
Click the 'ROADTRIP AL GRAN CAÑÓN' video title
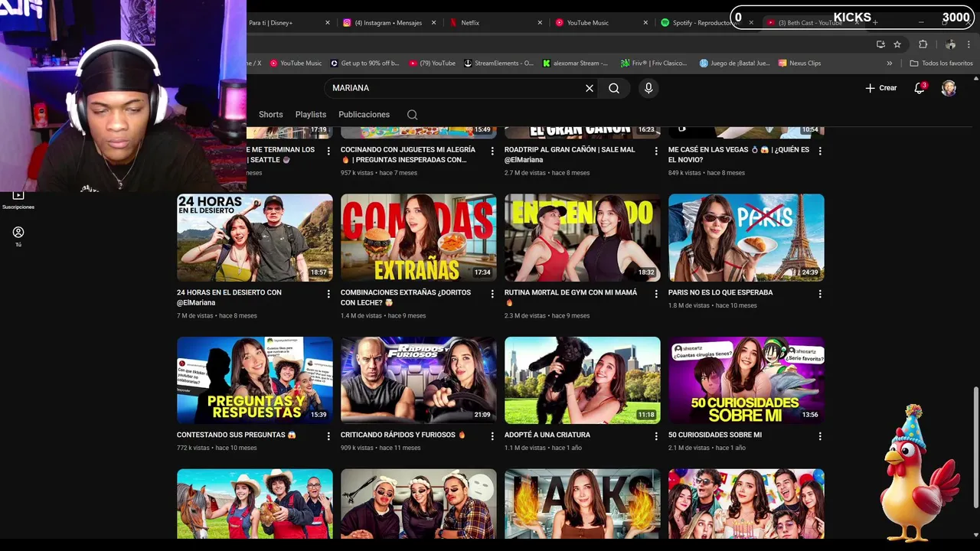click(570, 155)
